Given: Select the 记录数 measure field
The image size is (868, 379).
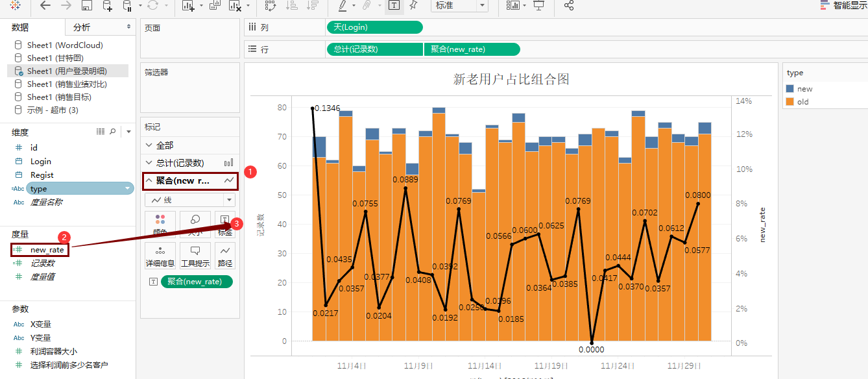Looking at the screenshot, I should click(x=42, y=263).
